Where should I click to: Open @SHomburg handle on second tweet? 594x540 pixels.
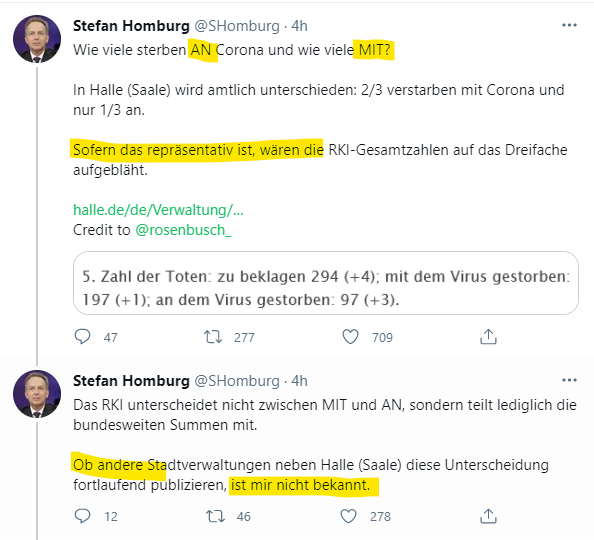(x=237, y=381)
